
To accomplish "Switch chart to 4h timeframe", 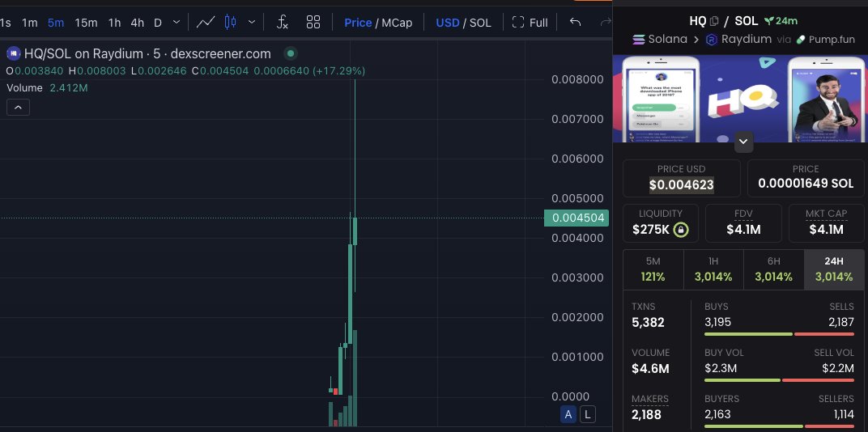I will [x=137, y=23].
